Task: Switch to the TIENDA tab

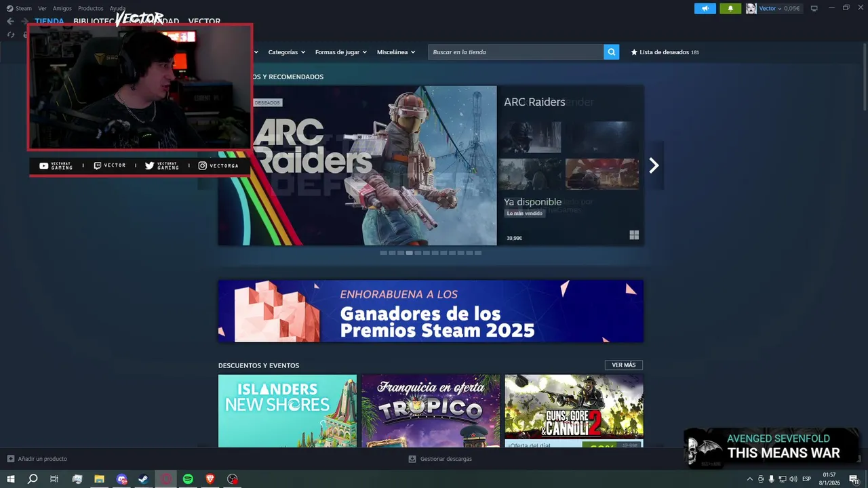Action: pos(50,21)
